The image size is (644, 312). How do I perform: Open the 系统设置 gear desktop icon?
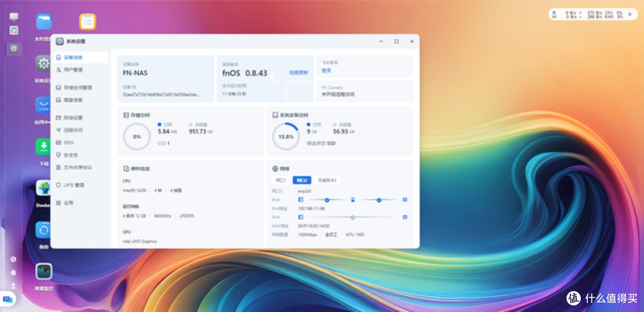[44, 63]
